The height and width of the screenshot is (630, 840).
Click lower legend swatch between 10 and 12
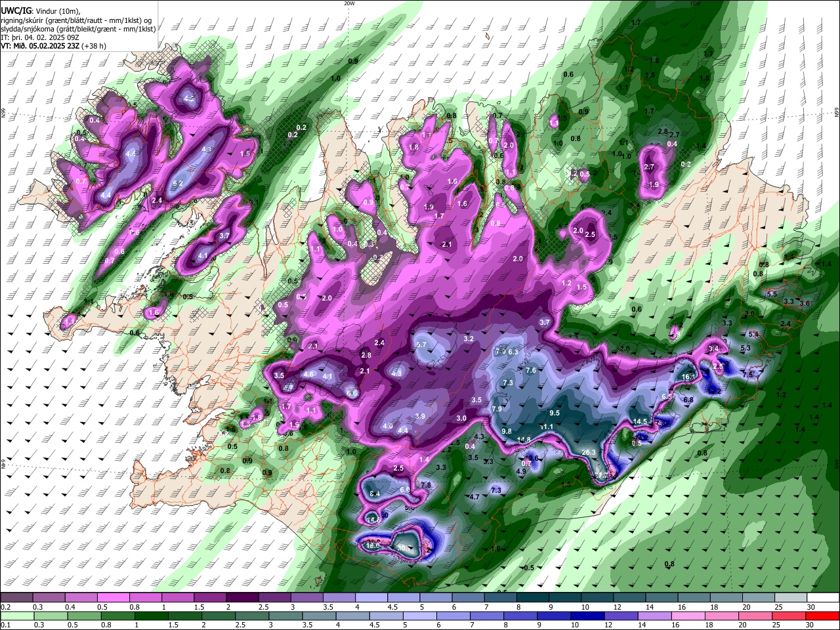tap(587, 616)
